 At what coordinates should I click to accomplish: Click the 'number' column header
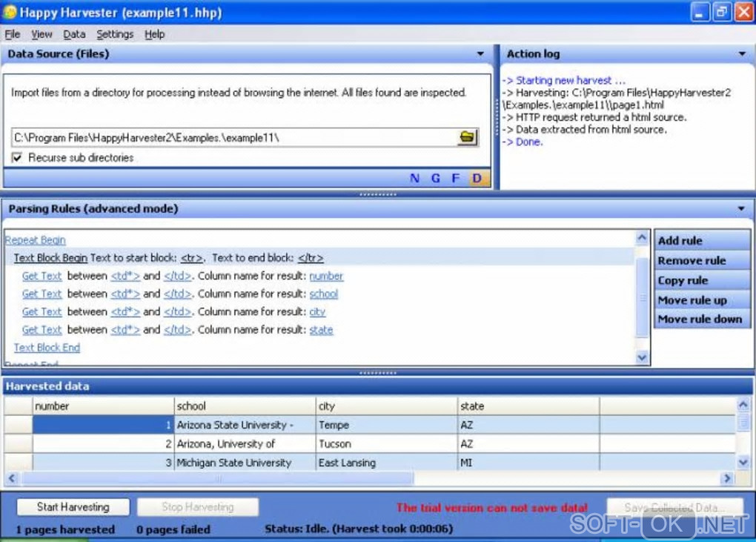click(x=103, y=406)
